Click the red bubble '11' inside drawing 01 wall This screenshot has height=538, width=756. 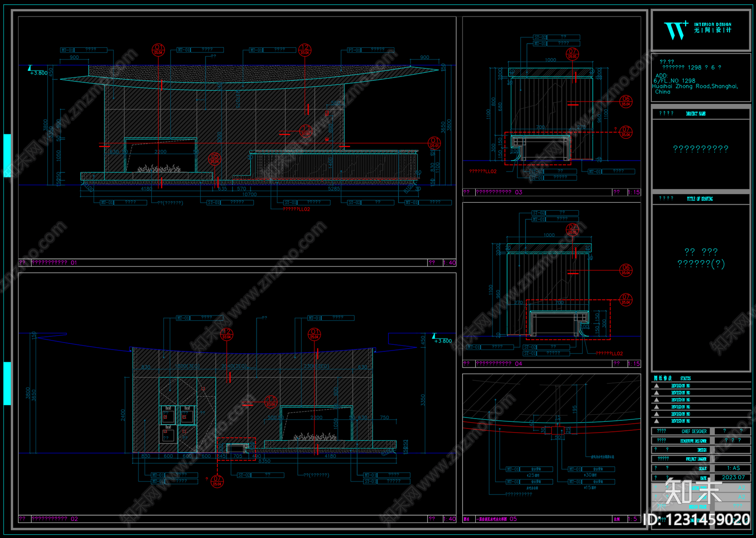tap(306, 131)
